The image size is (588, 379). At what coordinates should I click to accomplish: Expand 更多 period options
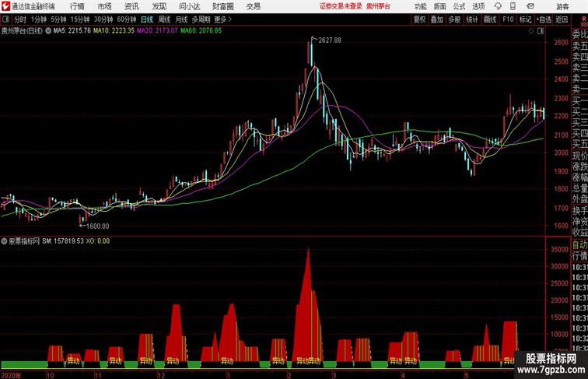point(222,19)
